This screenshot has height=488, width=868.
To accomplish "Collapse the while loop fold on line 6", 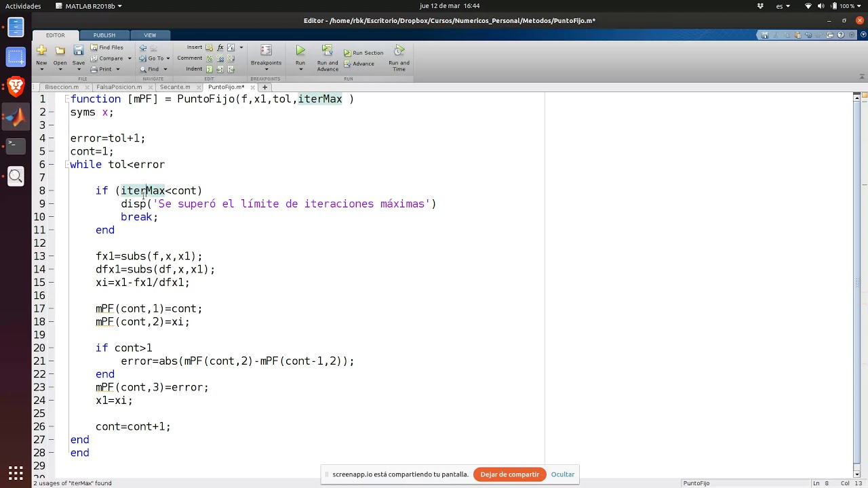I will pos(68,165).
